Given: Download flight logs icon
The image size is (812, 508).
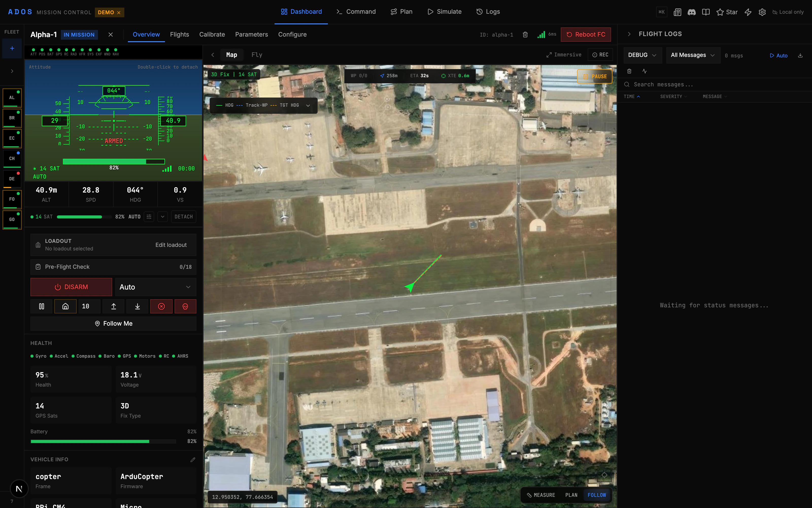Looking at the screenshot, I should tap(800, 55).
